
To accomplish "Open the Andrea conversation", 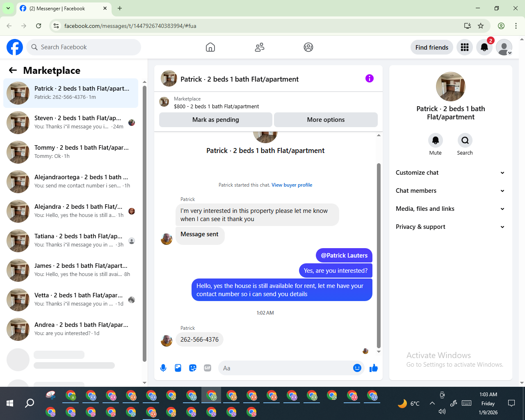I will (x=71, y=329).
